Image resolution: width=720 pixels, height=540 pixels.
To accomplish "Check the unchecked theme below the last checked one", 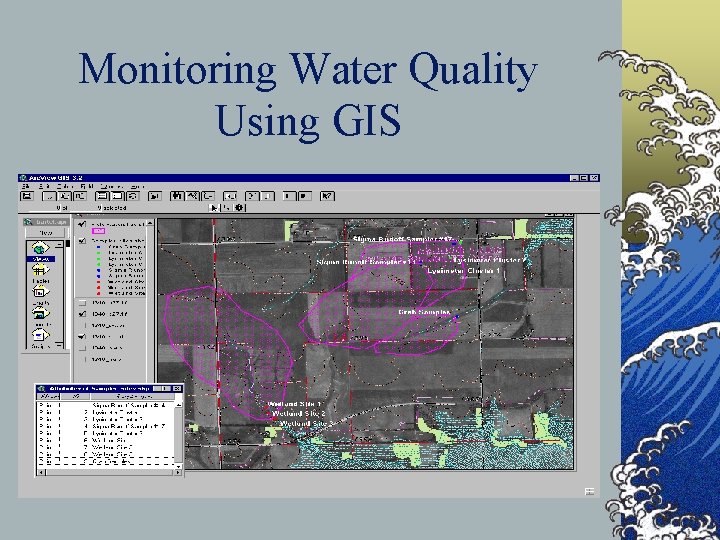I will (82, 348).
